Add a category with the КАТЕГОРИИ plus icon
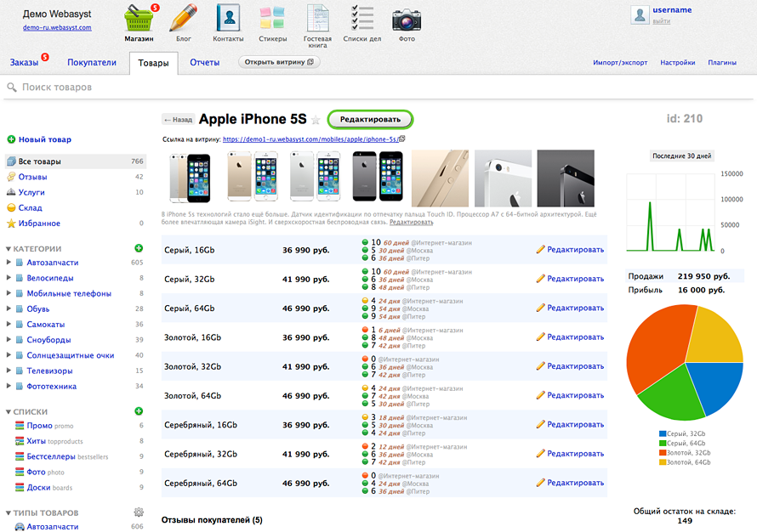 [x=139, y=248]
